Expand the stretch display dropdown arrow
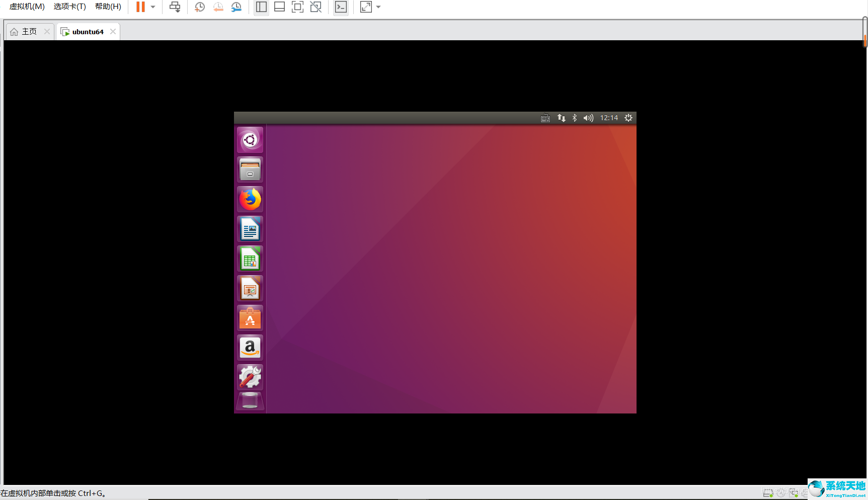This screenshot has height=500, width=868. coord(378,7)
